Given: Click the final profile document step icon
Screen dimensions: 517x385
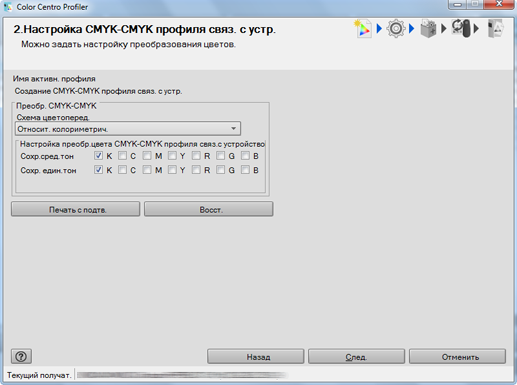Looking at the screenshot, I should [x=496, y=29].
